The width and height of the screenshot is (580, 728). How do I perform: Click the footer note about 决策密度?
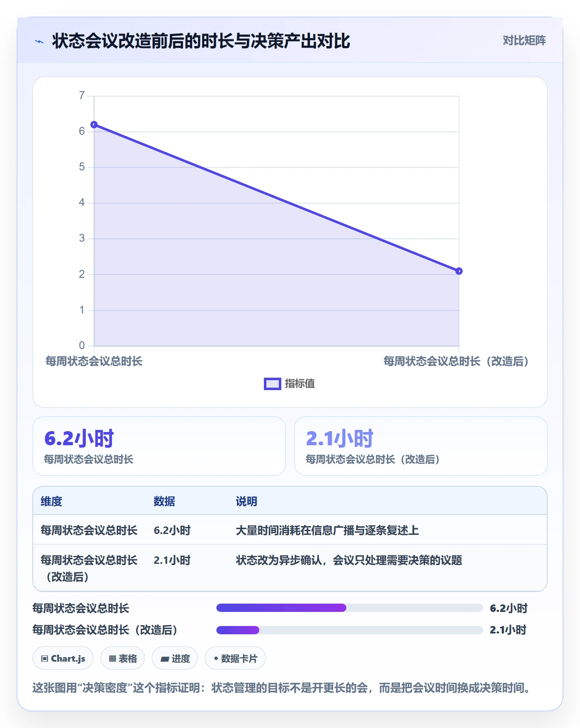281,688
